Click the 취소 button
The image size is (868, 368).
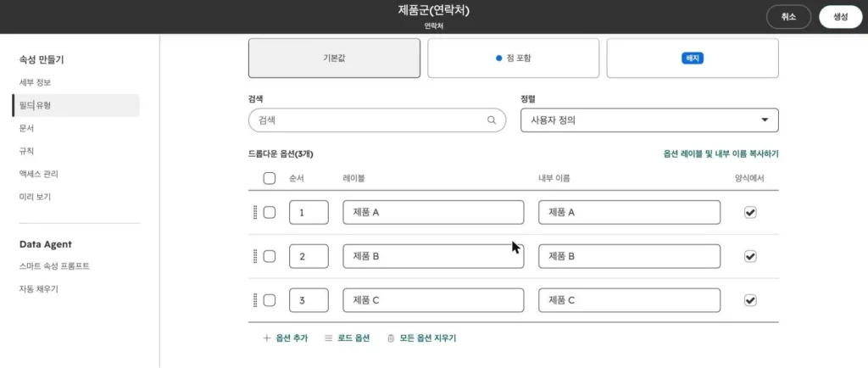coord(788,17)
